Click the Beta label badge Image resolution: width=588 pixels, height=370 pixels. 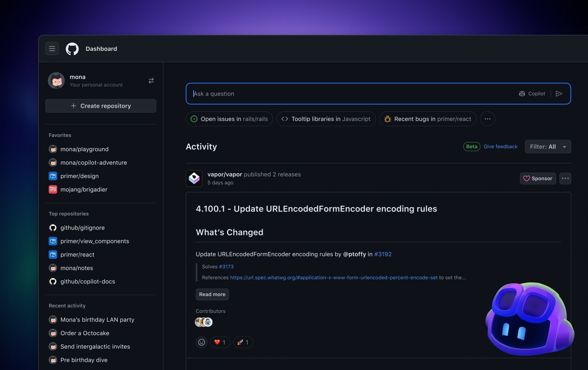472,146
